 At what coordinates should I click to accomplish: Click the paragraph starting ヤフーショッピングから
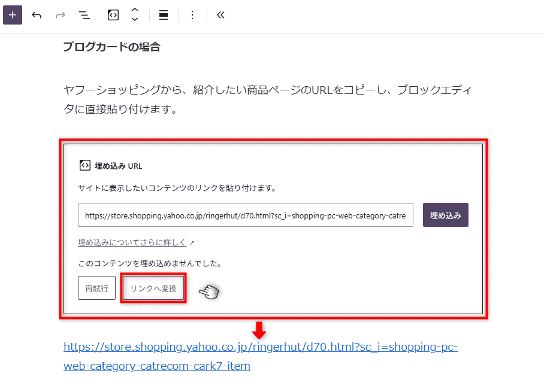point(267,99)
